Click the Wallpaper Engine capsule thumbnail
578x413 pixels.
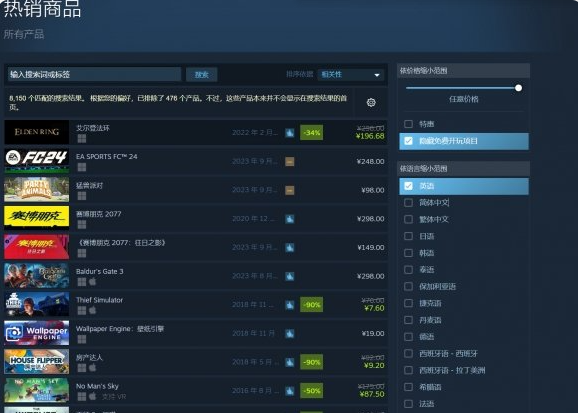36,333
